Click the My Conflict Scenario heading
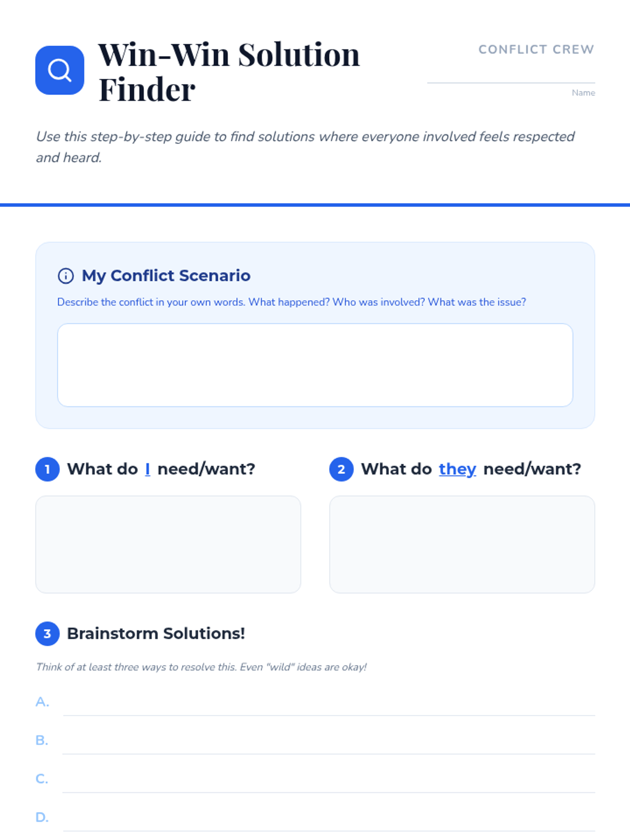This screenshot has width=630, height=840. [166, 276]
